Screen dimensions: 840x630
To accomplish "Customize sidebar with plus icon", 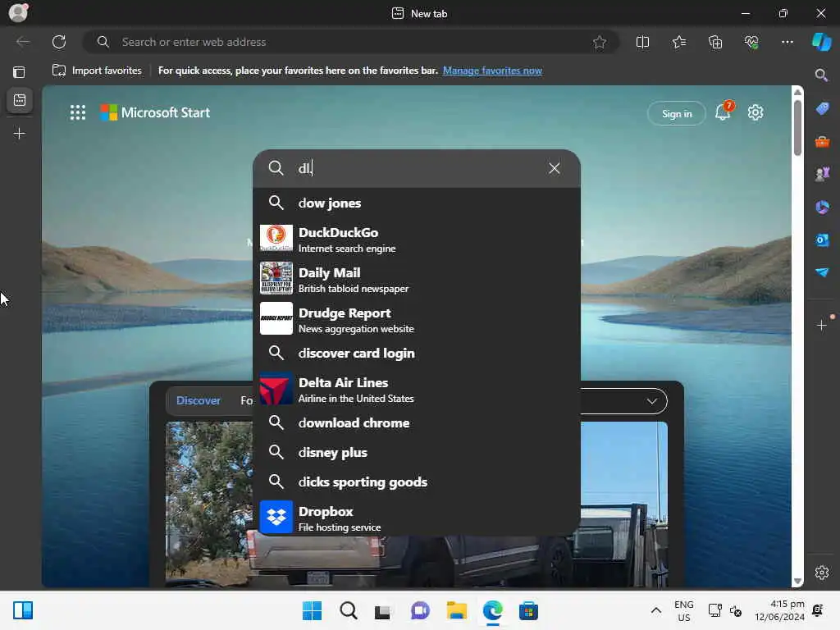I will pyautogui.click(x=822, y=325).
